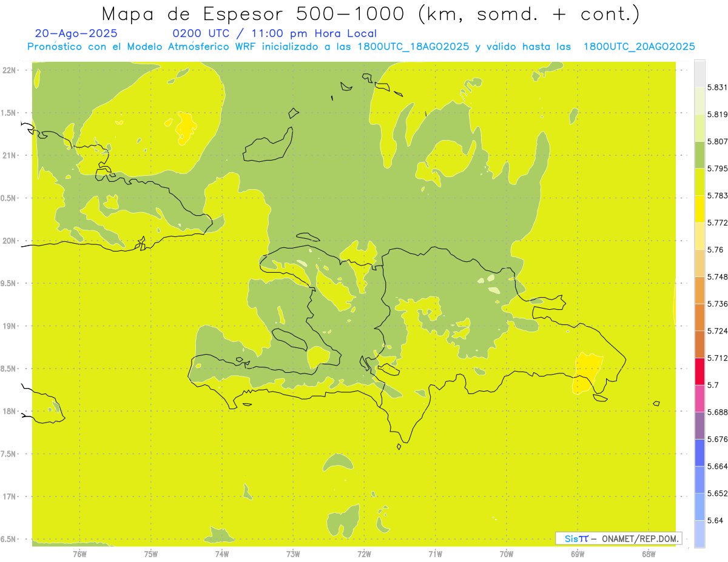Click the latitude label 20N
Image resolution: width=728 pixels, height=562 pixels.
[x=10, y=241]
